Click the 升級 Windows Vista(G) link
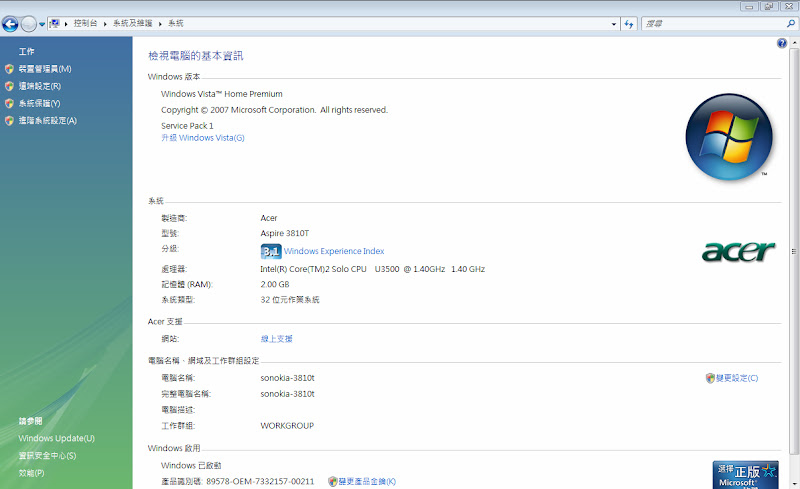This screenshot has height=489, width=800. coord(203,138)
